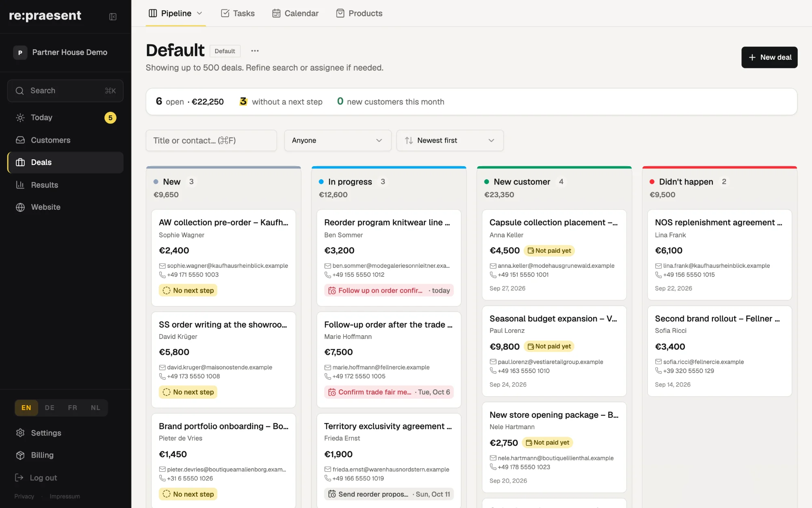The width and height of the screenshot is (812, 508).
Task: Open the Newest first sort dropdown
Action: point(450,140)
